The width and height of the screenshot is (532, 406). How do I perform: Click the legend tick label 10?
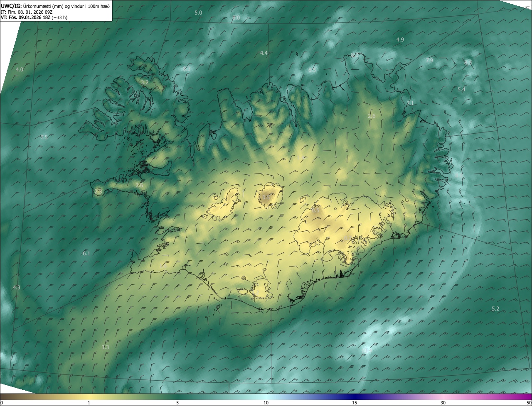[266, 403]
